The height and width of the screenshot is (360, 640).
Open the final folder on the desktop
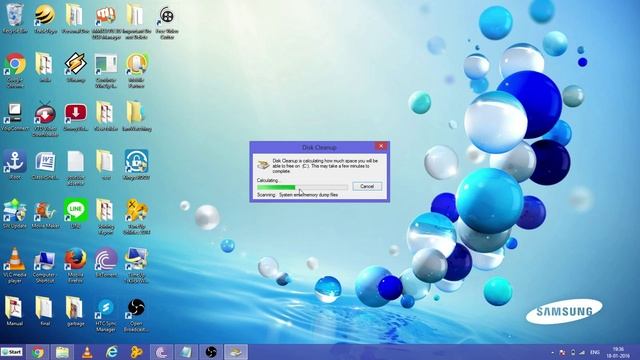44,311
